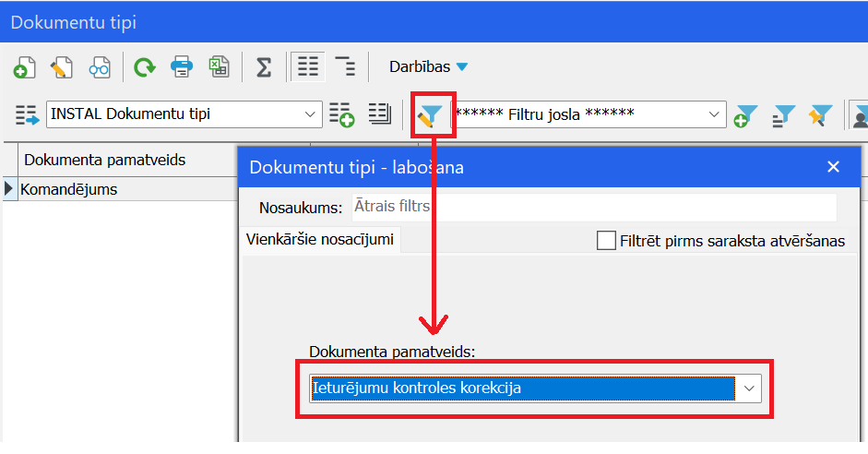
Task: View record with the glasses icon
Action: (100, 67)
